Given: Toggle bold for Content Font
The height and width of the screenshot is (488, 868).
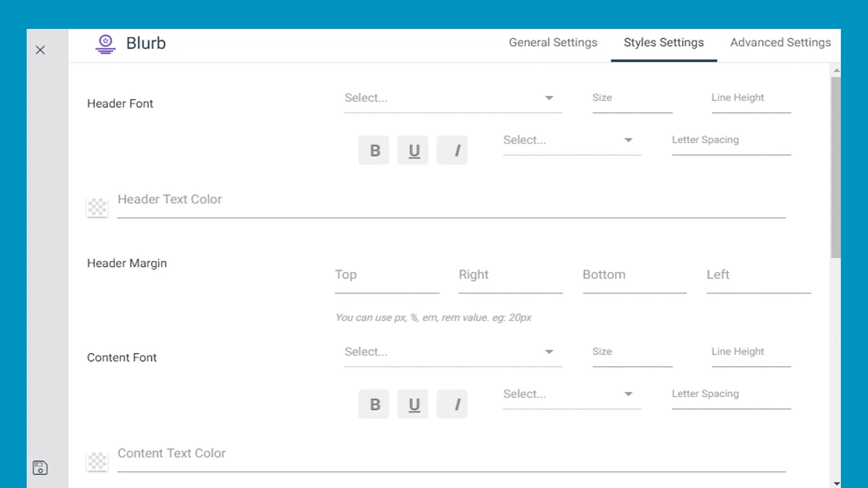Looking at the screenshot, I should click(x=374, y=404).
